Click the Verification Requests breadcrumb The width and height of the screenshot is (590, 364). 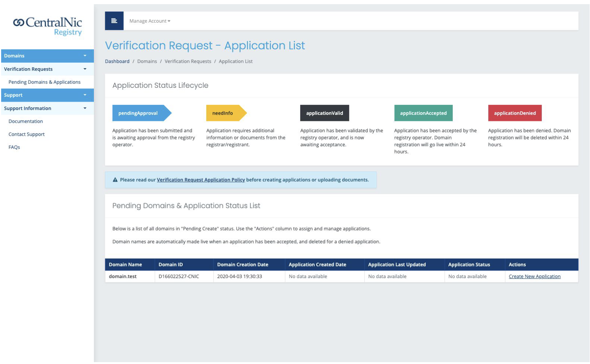(188, 61)
